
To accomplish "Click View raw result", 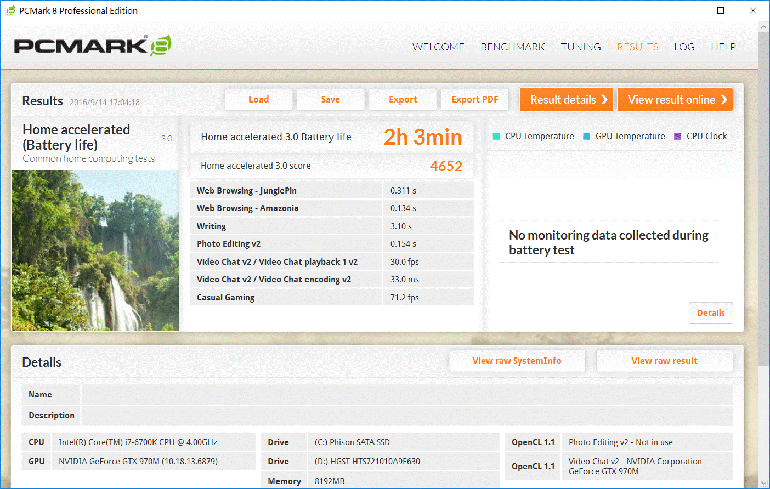I will click(664, 361).
